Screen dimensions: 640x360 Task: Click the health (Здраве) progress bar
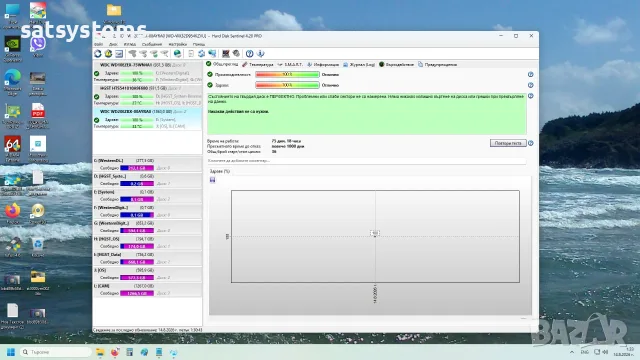(x=287, y=85)
